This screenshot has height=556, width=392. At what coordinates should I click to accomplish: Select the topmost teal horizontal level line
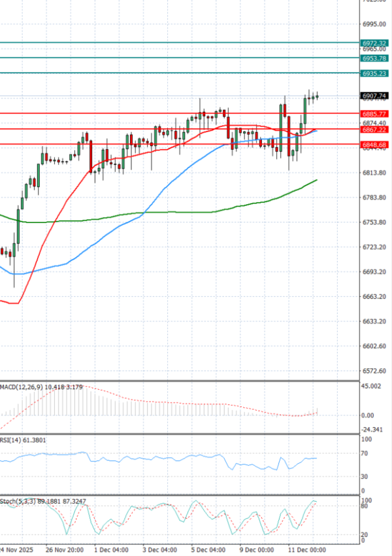point(176,43)
